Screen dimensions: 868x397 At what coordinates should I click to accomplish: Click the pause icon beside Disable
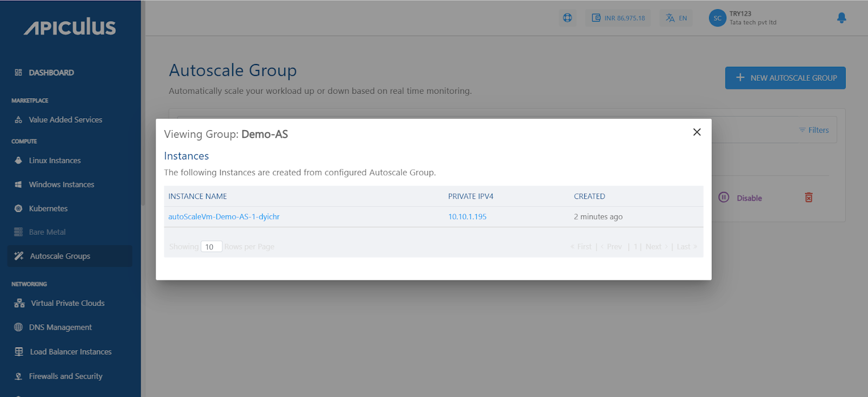coord(724,197)
